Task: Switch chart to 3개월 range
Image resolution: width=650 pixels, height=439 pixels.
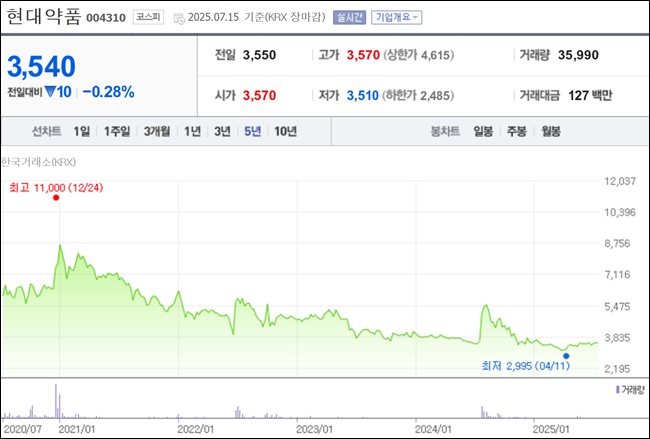Action: pos(157,131)
